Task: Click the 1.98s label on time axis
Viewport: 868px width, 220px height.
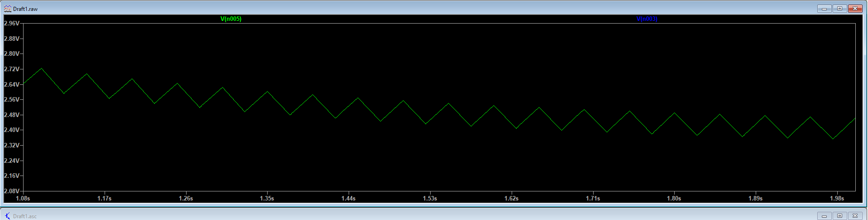Action: click(x=837, y=198)
